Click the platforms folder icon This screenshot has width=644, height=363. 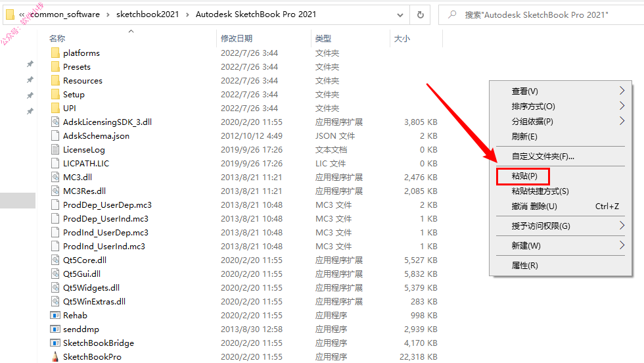[55, 53]
